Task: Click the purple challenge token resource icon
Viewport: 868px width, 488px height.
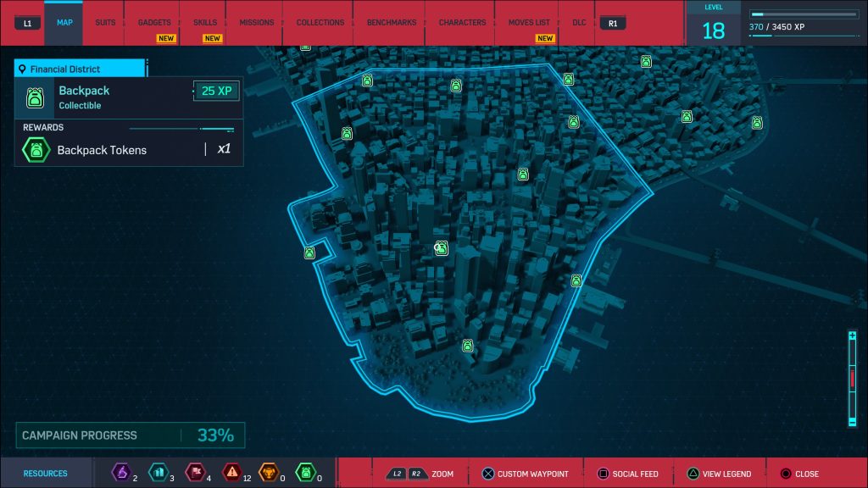Action: (121, 473)
